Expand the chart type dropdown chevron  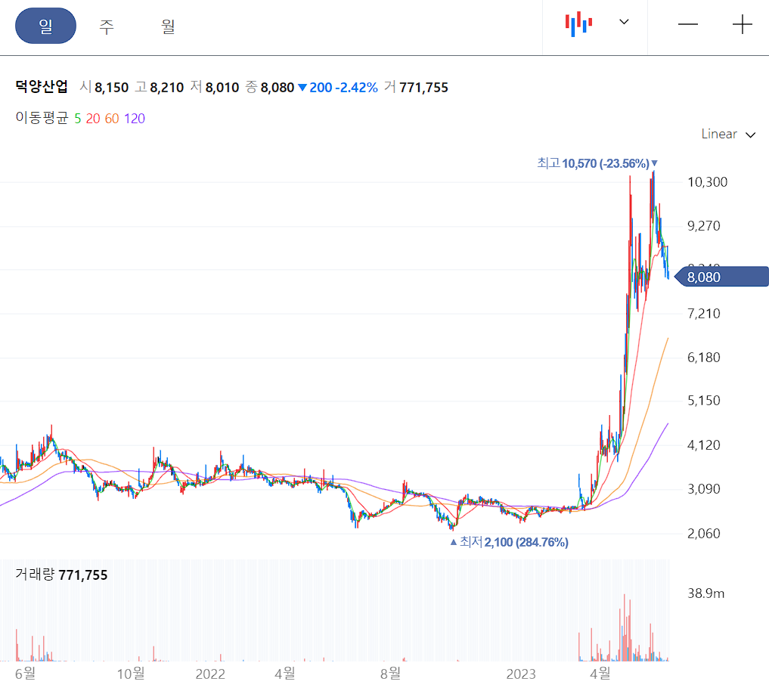coord(624,23)
